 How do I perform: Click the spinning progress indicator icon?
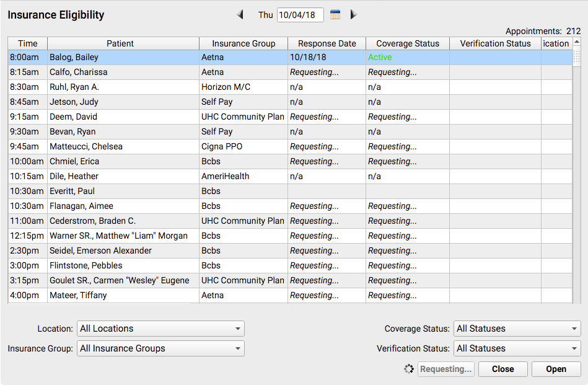(x=409, y=369)
